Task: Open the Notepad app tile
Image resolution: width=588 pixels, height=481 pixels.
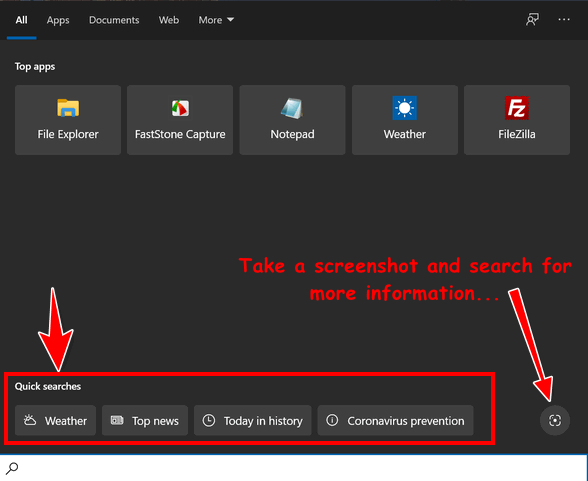Action: coord(292,120)
